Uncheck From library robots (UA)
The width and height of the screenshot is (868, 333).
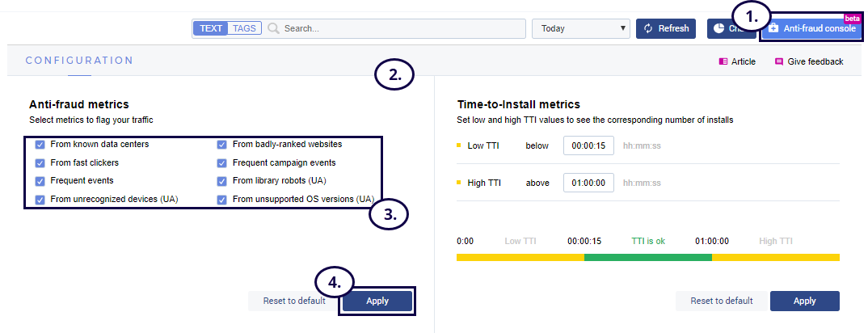point(221,180)
